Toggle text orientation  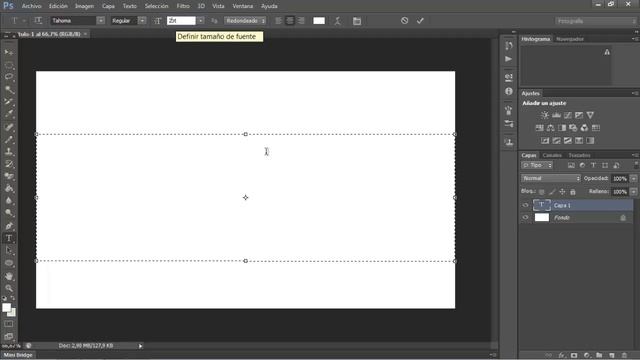click(38, 20)
